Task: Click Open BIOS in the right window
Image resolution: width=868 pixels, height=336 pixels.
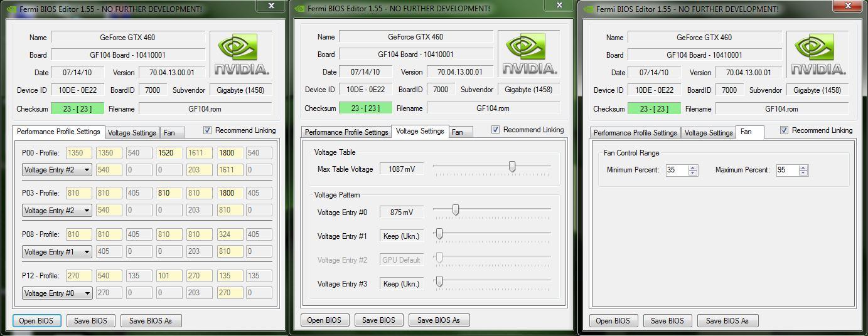Action: tap(613, 320)
